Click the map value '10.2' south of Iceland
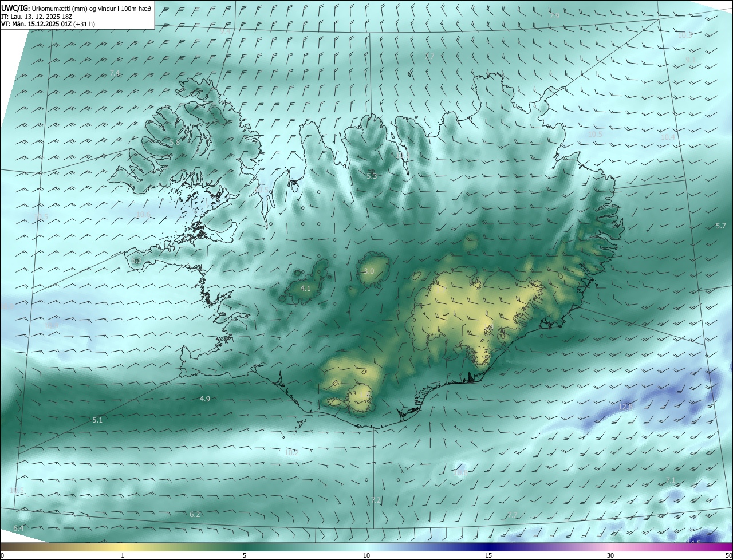Image resolution: width=733 pixels, height=560 pixels. [x=291, y=452]
